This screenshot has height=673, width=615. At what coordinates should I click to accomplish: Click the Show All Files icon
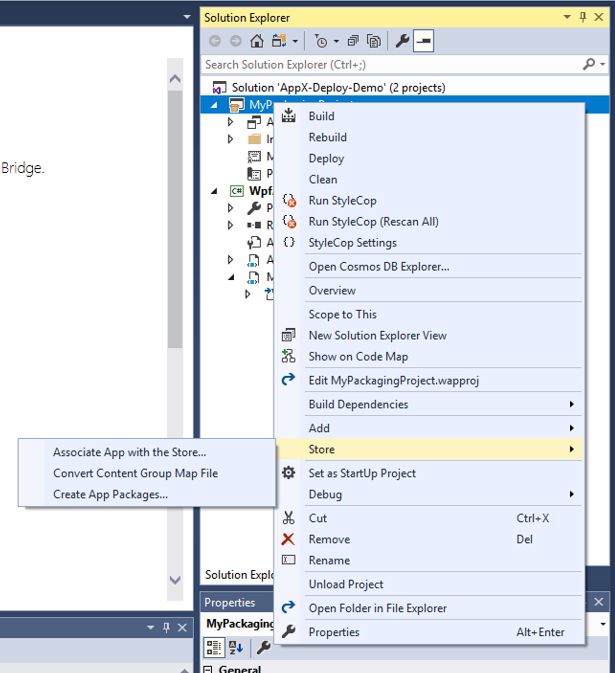(x=374, y=41)
